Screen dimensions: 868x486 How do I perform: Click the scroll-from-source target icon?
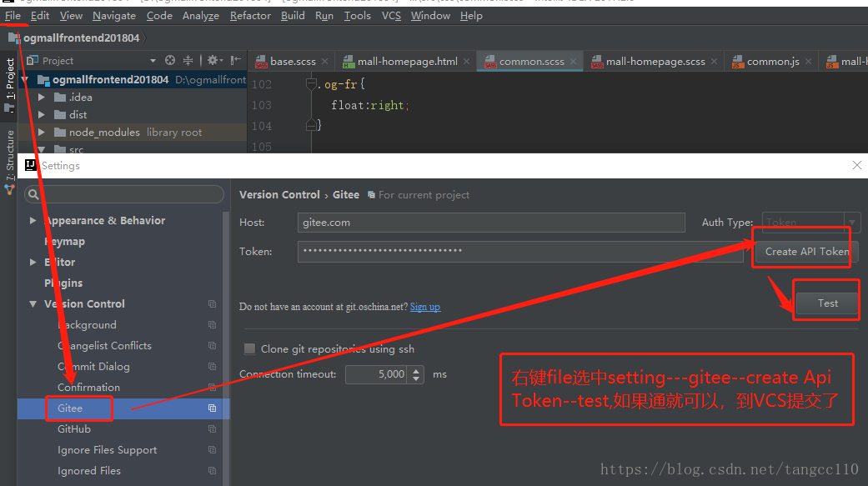tap(170, 60)
